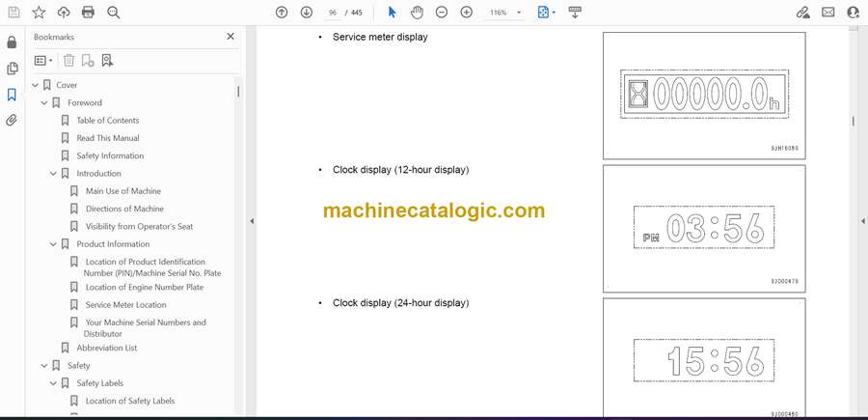Click the zoom out minus icon
The width and height of the screenshot is (868, 420).
click(442, 13)
